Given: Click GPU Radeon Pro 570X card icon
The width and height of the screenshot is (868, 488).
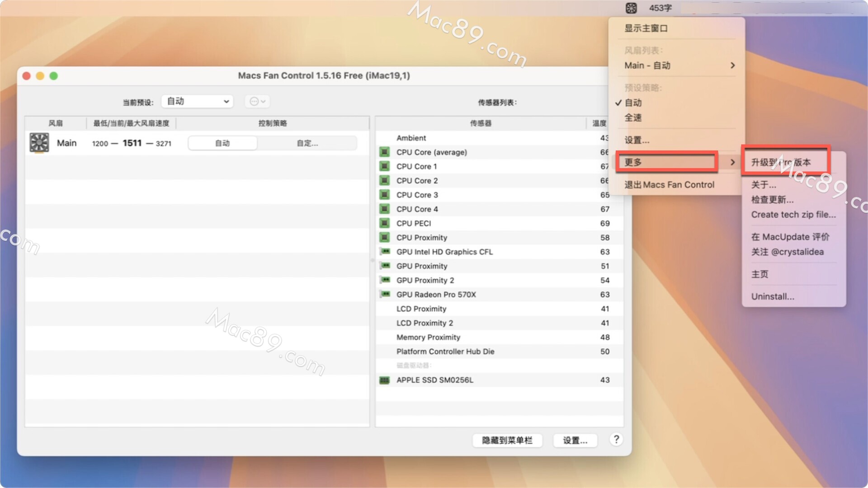Looking at the screenshot, I should coord(385,295).
